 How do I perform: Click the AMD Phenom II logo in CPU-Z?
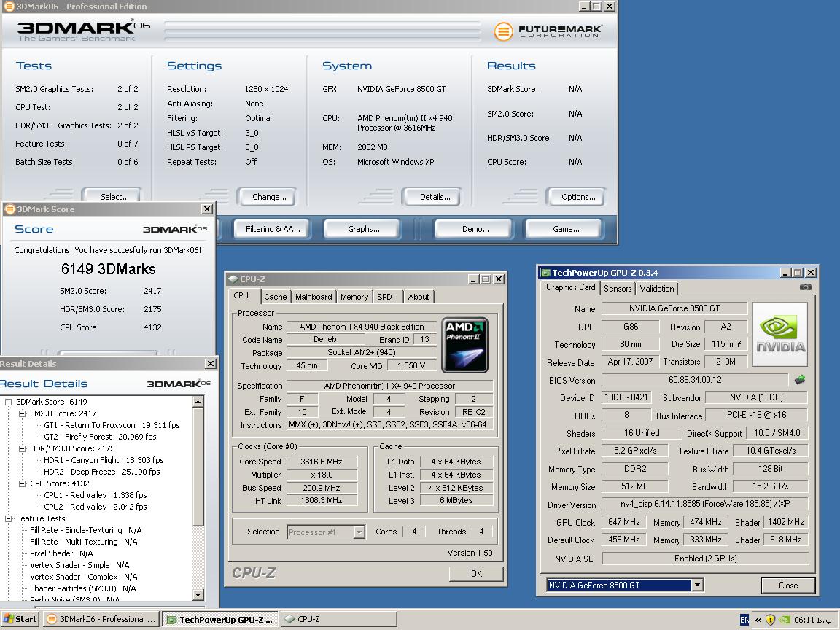tap(464, 345)
